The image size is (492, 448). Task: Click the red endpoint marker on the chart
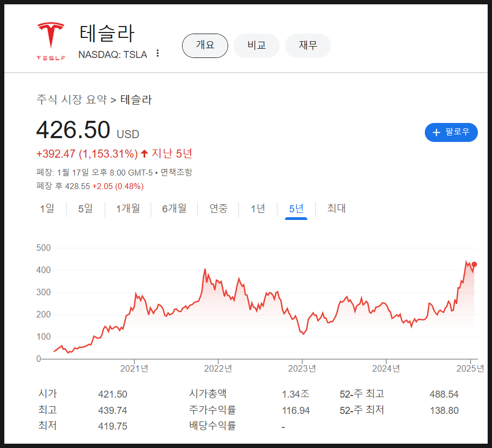pyautogui.click(x=474, y=264)
